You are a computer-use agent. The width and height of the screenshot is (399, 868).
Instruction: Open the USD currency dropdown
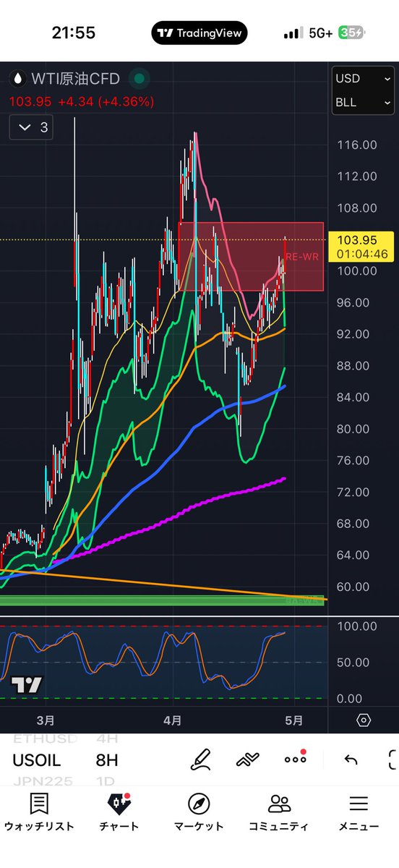[x=363, y=78]
